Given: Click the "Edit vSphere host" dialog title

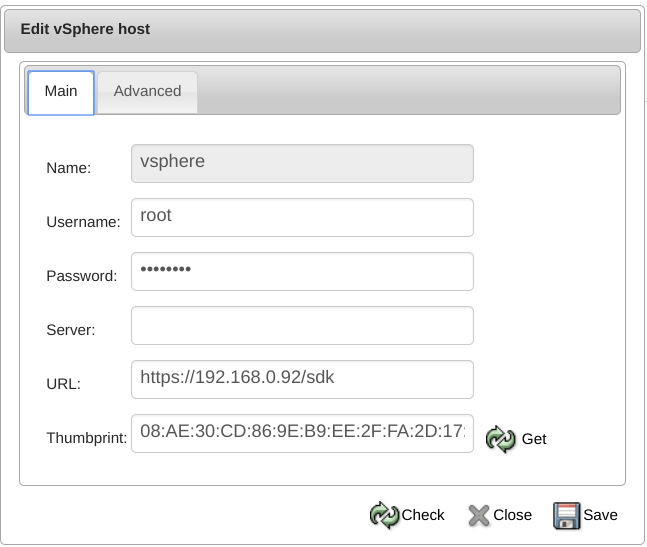Looking at the screenshot, I should [85, 29].
